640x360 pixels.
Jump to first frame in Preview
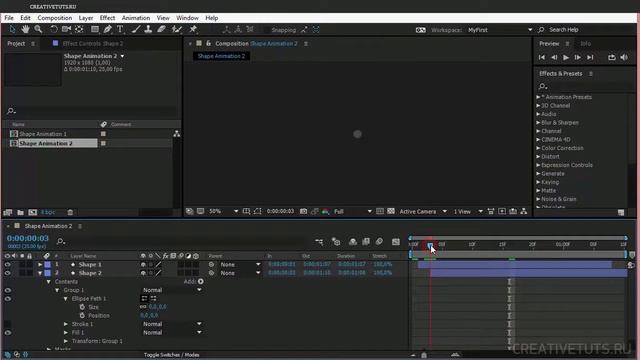point(542,58)
